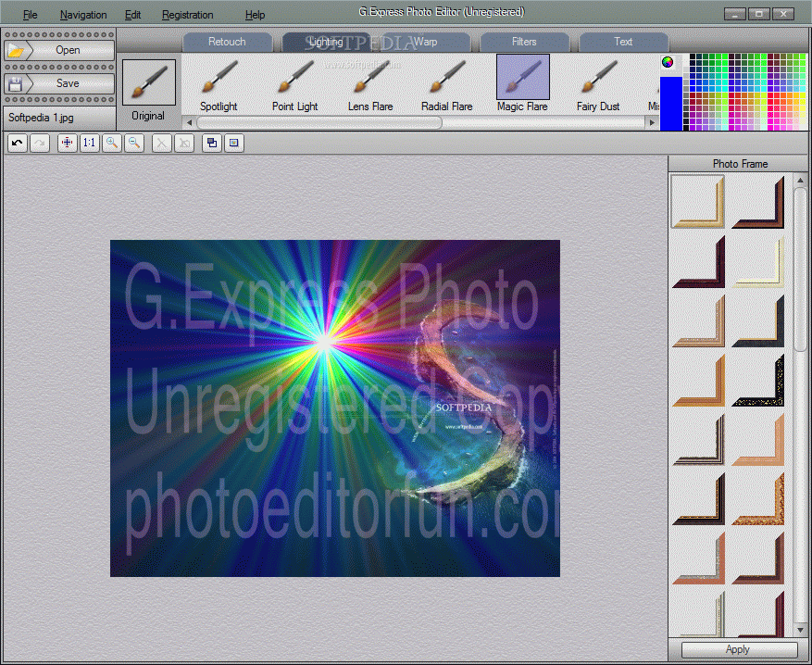Click the horizontal effects scrollbar thumb
This screenshot has width=812, height=665.
tap(319, 123)
